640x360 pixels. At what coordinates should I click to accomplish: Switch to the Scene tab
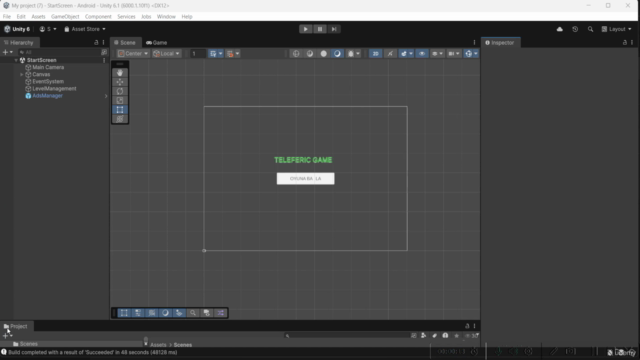(125, 42)
